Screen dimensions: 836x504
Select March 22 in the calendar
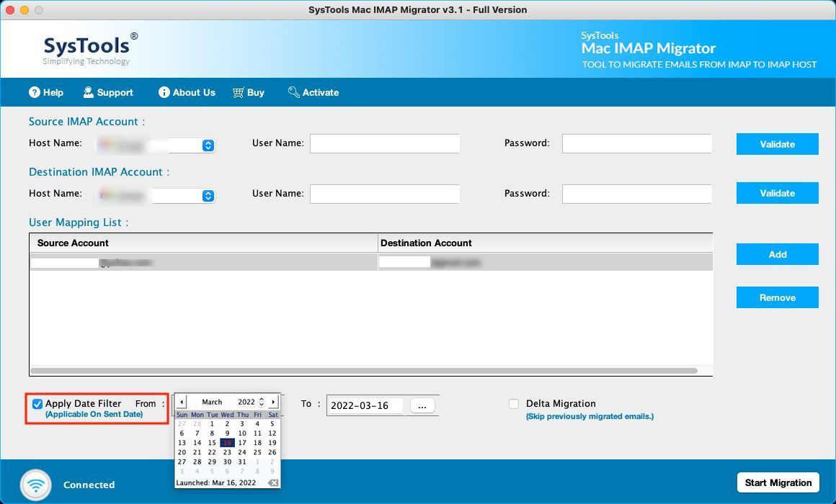(212, 452)
